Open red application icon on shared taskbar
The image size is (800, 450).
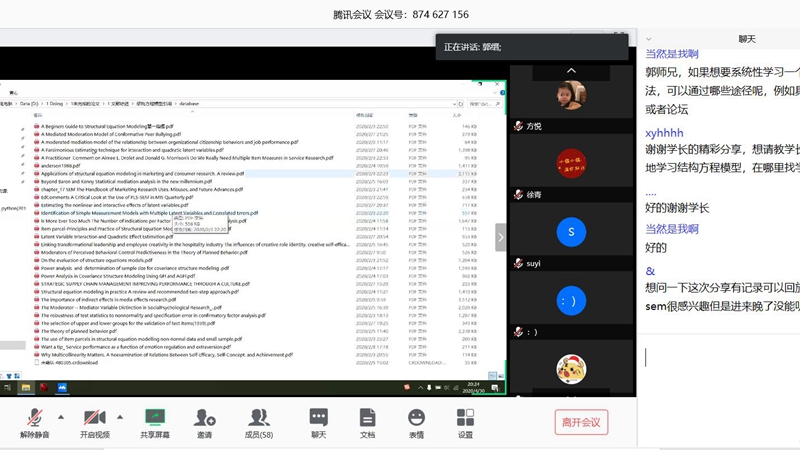click(44, 388)
